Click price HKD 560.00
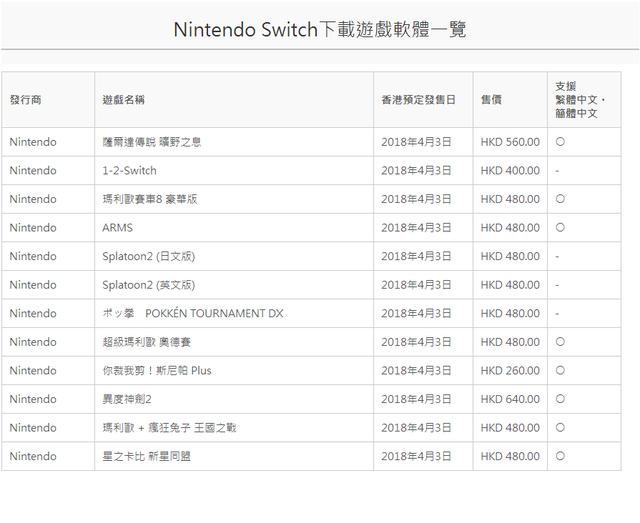640x523 pixels. point(510,142)
